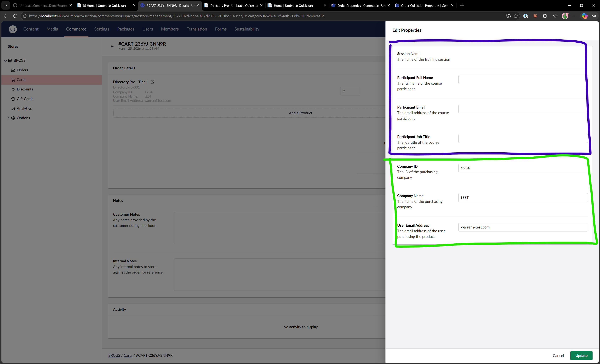The width and height of the screenshot is (600, 364).
Task: Switch to the Settings section
Action: [101, 29]
